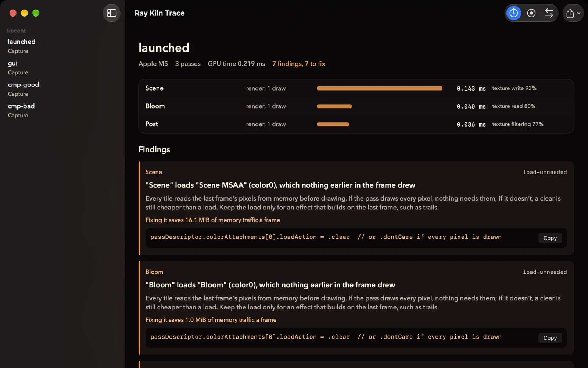The width and height of the screenshot is (588, 368).
Task: Click 'texture write 93%' label
Action: pos(514,88)
